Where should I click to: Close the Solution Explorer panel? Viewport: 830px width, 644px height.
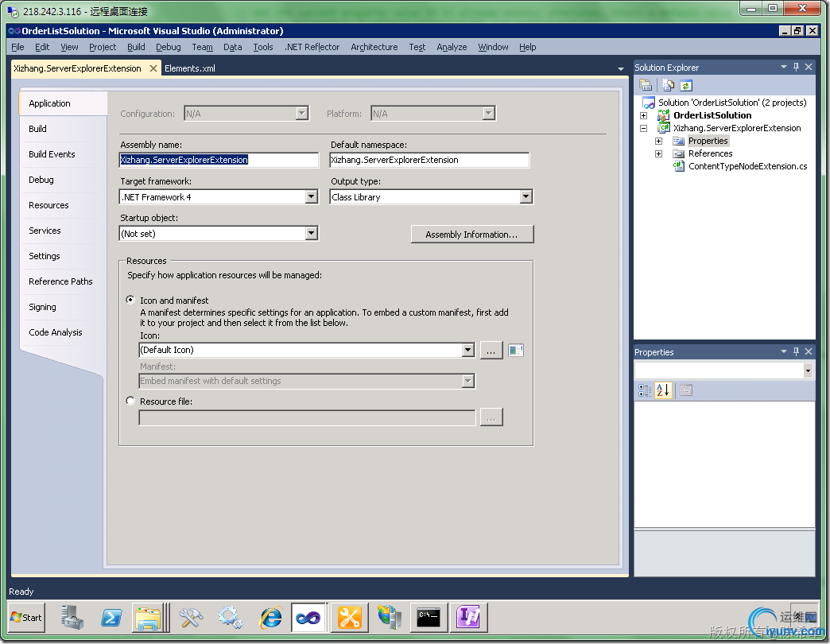(x=809, y=68)
